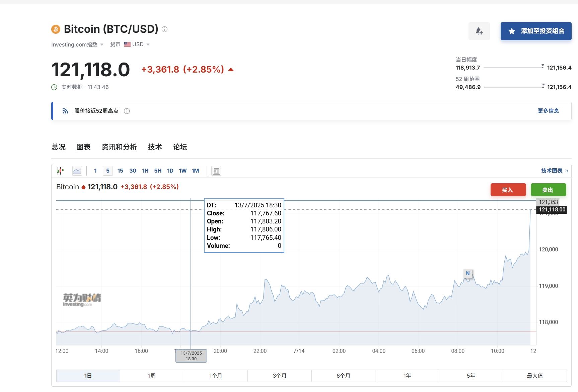Add Bitcoin with 添加至投资组合 button
The image size is (578, 392).
tap(536, 31)
